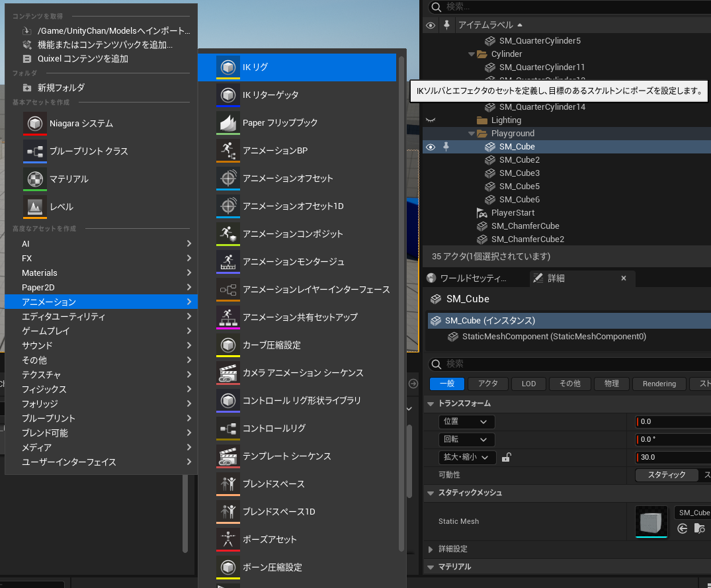
Task: Choose the コントロールリグ icon
Action: (228, 429)
